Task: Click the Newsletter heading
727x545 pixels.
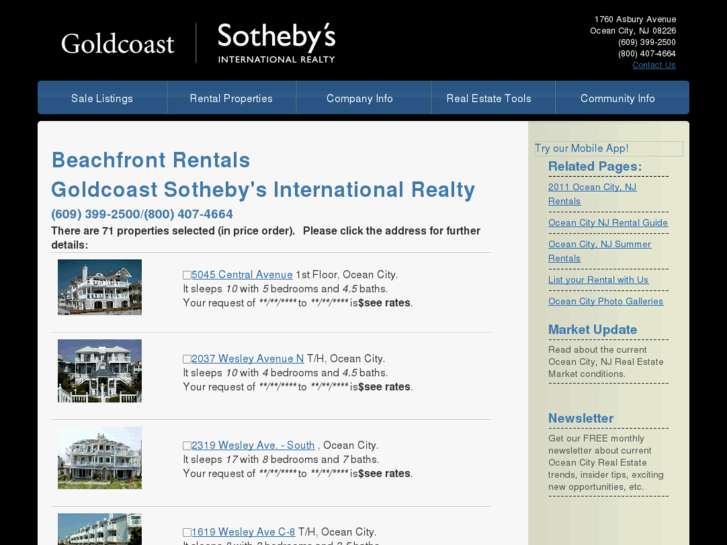Action: pos(580,418)
